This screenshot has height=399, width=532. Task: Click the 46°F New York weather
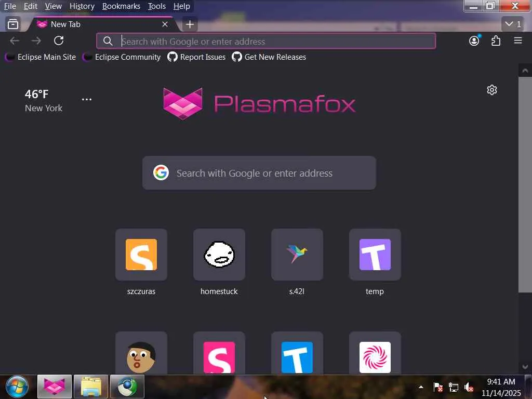click(x=44, y=101)
